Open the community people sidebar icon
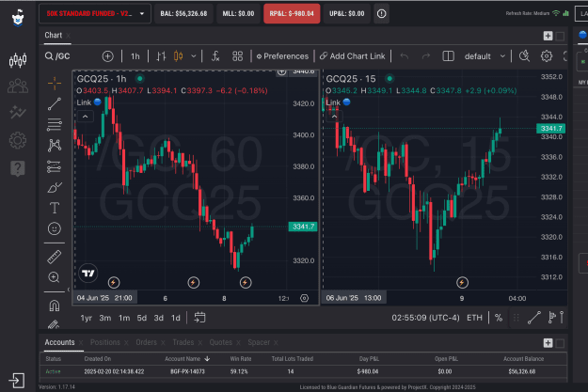This screenshot has width=588, height=392. click(18, 86)
